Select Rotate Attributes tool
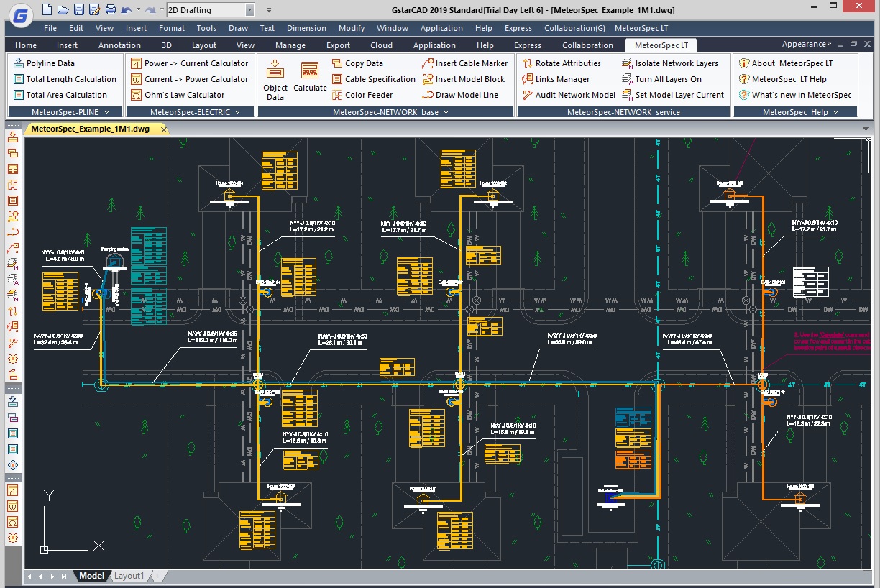The height and width of the screenshot is (588, 880). click(x=567, y=63)
